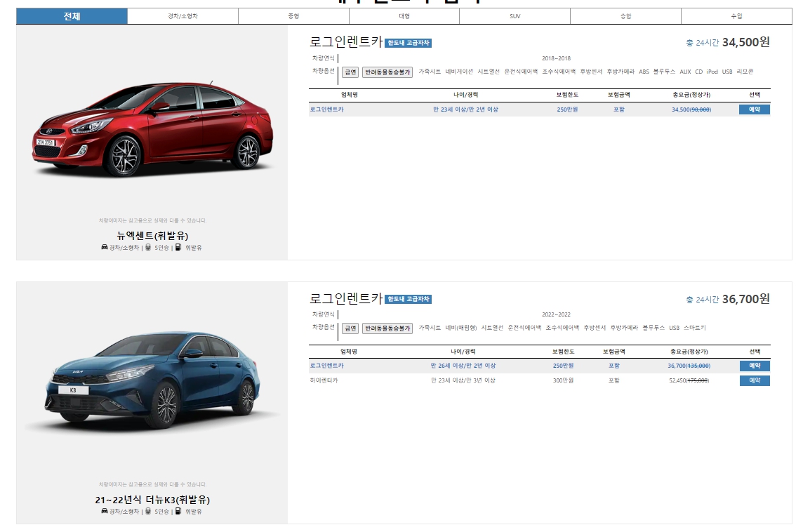Open the 대형 category tab
The height and width of the screenshot is (532, 803).
point(404,16)
